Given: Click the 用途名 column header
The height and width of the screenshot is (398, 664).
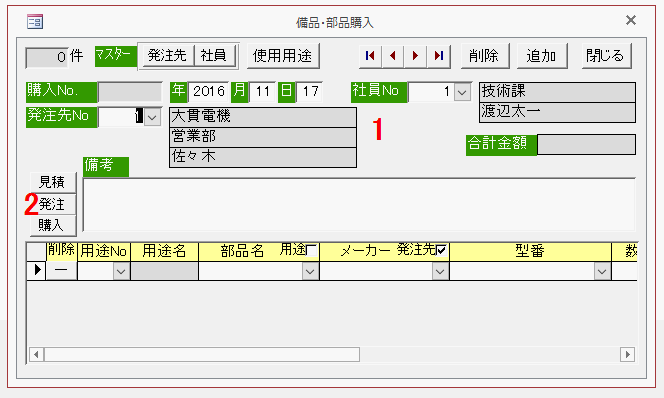Looking at the screenshot, I should pyautogui.click(x=164, y=252).
